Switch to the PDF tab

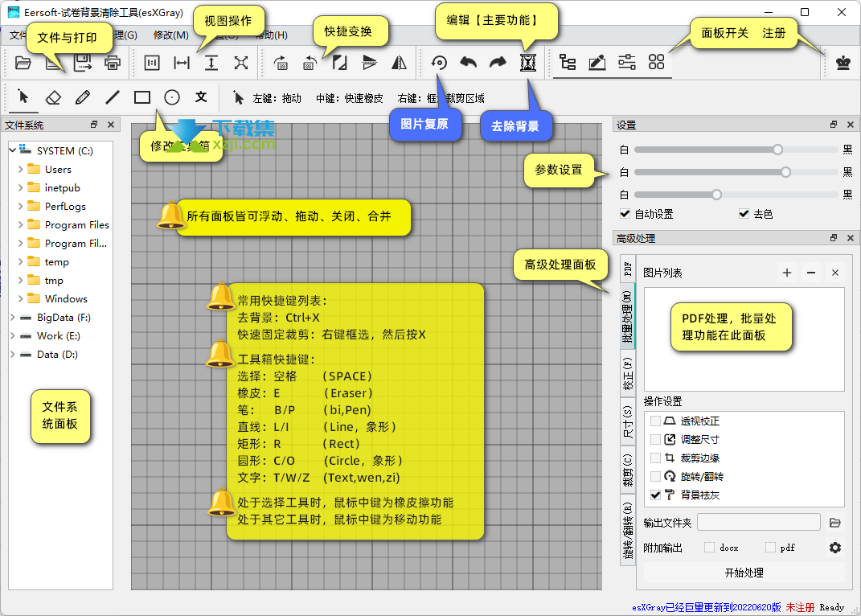tap(628, 269)
